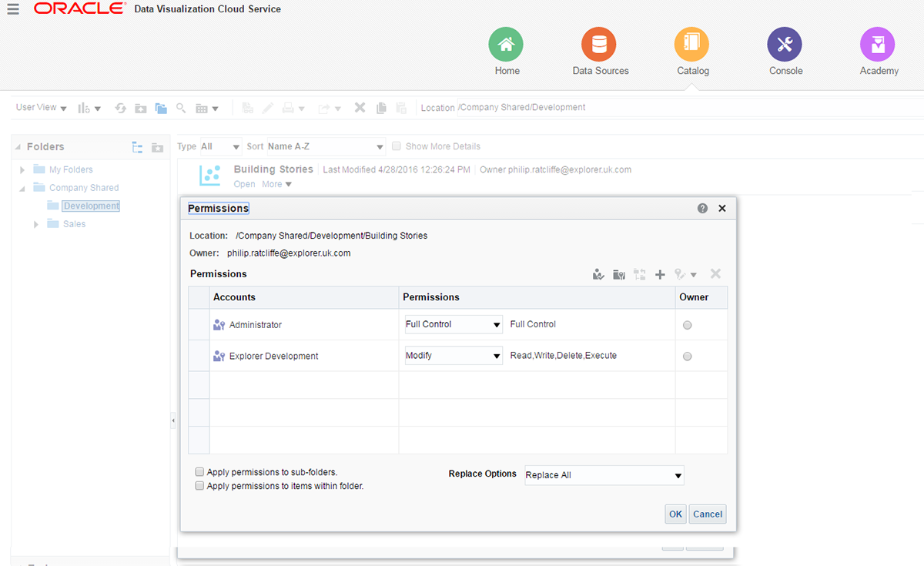
Task: Click the Explorer Development account name
Action: (274, 356)
